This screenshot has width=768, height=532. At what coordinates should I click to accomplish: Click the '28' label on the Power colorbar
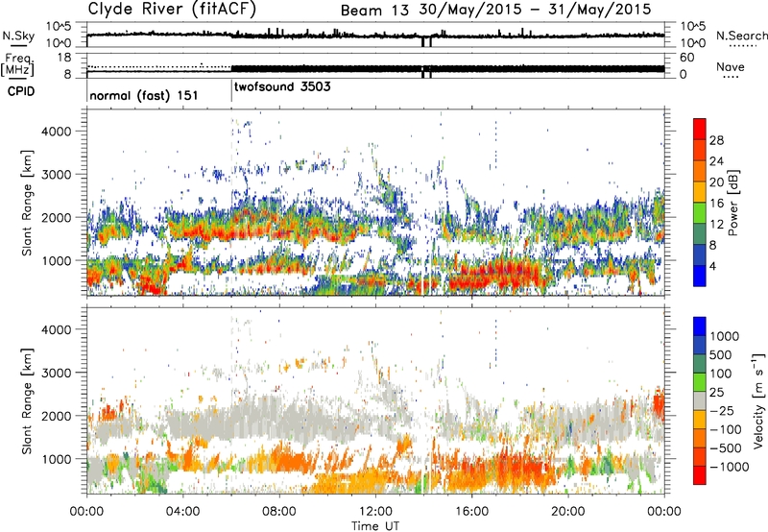tap(716, 140)
